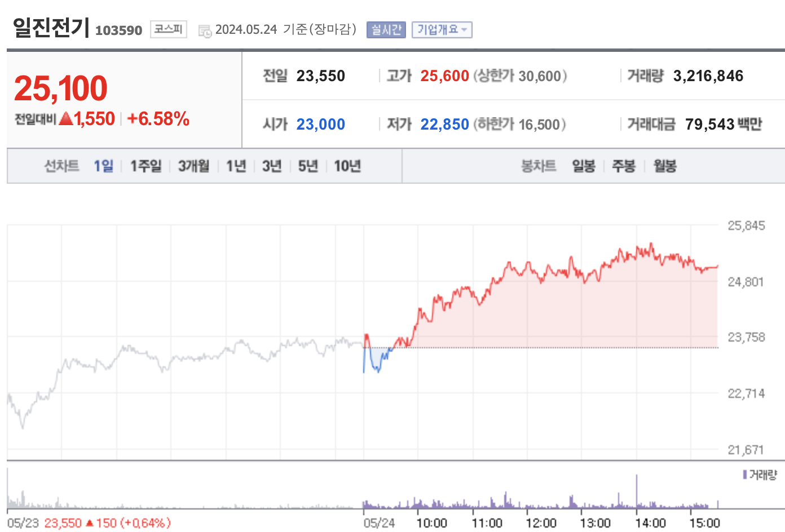Select the 10년 line chart tab
Screen dimensions: 785x532
[x=347, y=166]
